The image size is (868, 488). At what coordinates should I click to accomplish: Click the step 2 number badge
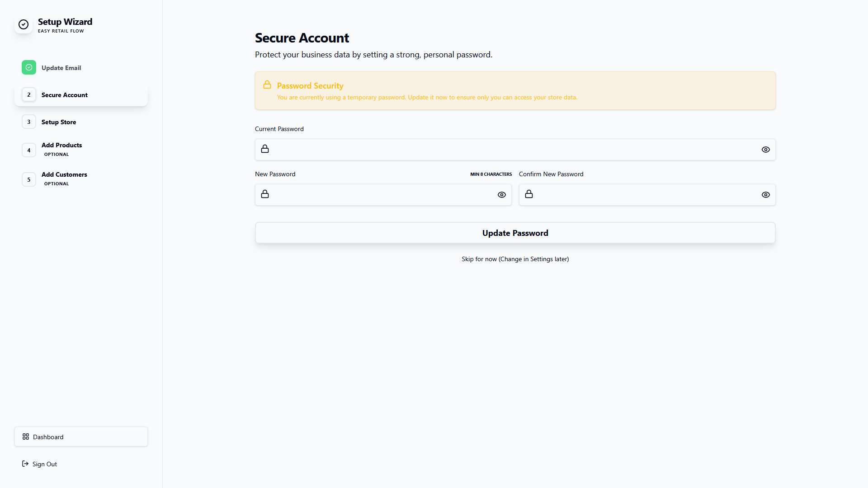pos(29,94)
